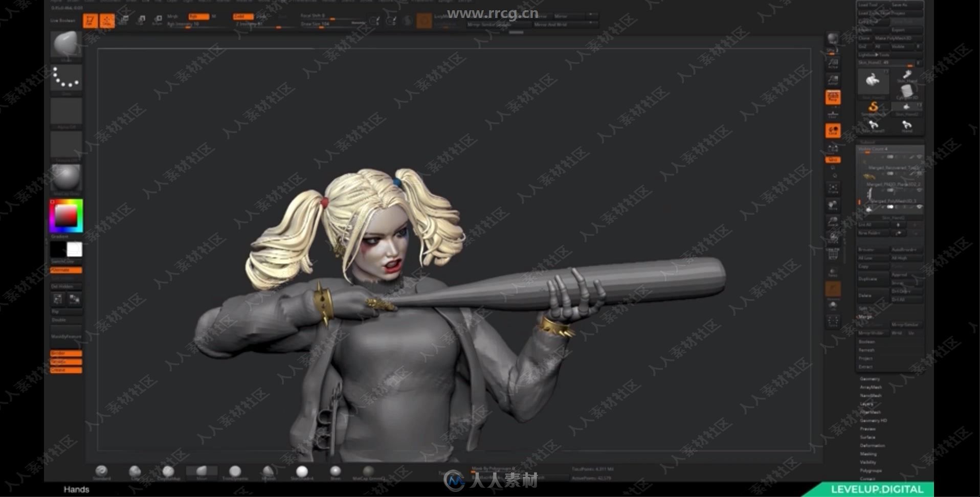Expand the Surface subpalette
Screen dimensions: 980x497
(867, 437)
